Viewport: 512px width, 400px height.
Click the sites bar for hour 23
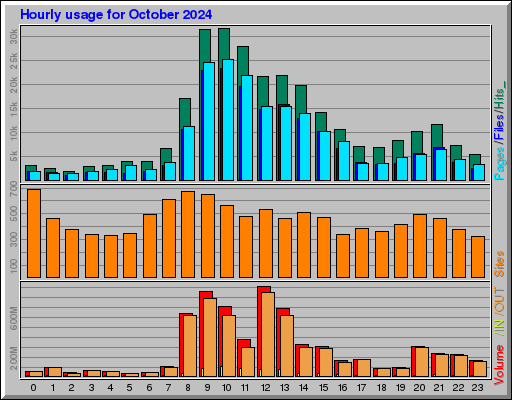[x=478, y=257]
